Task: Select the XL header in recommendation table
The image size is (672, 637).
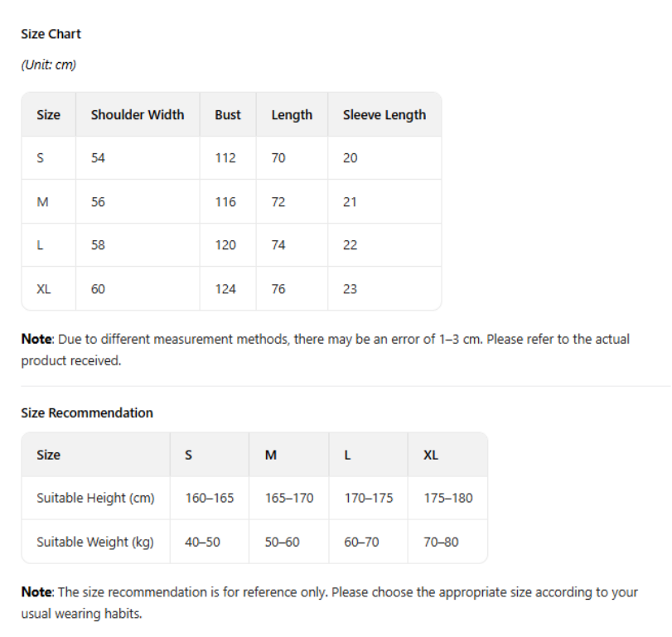Action: [431, 455]
